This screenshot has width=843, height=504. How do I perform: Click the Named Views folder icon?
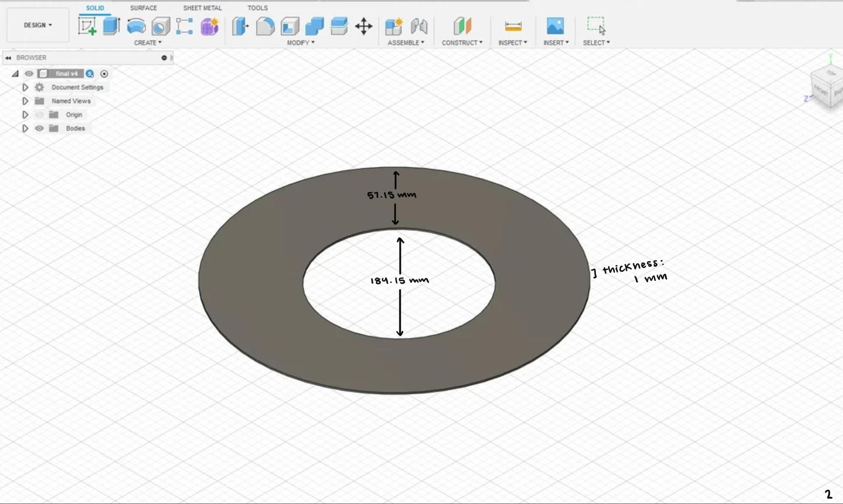click(x=39, y=101)
